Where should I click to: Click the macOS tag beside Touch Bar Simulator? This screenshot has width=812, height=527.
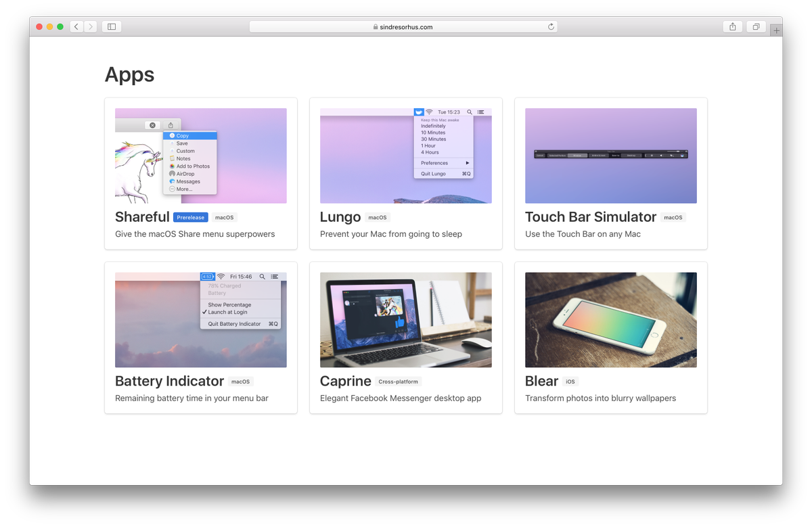(x=673, y=218)
